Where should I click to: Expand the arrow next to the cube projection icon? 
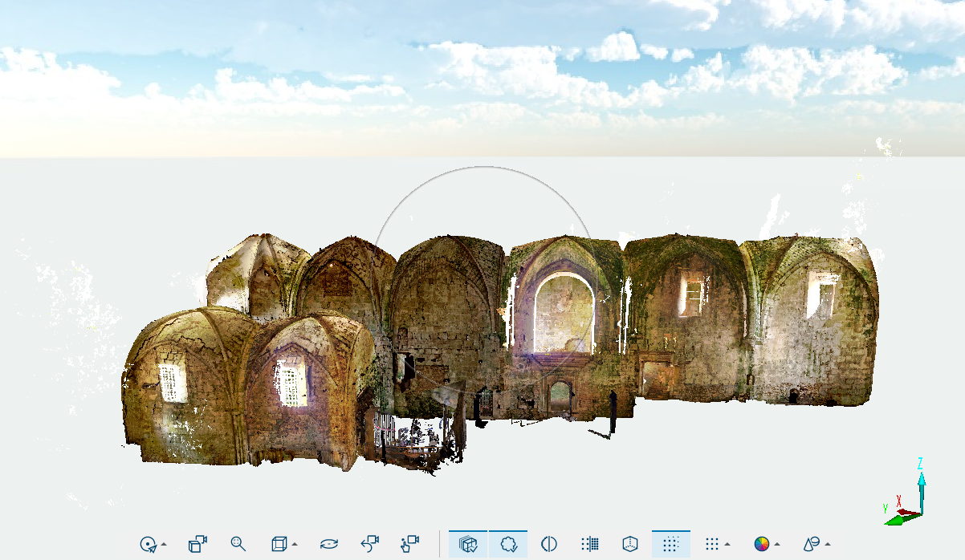coord(294,545)
